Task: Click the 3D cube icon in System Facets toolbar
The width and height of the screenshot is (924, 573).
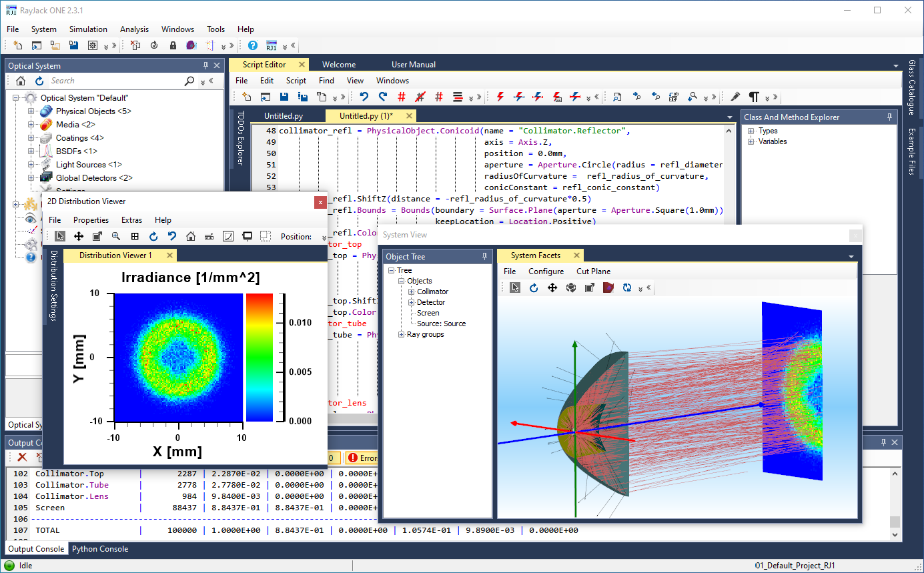Action: tap(571, 288)
